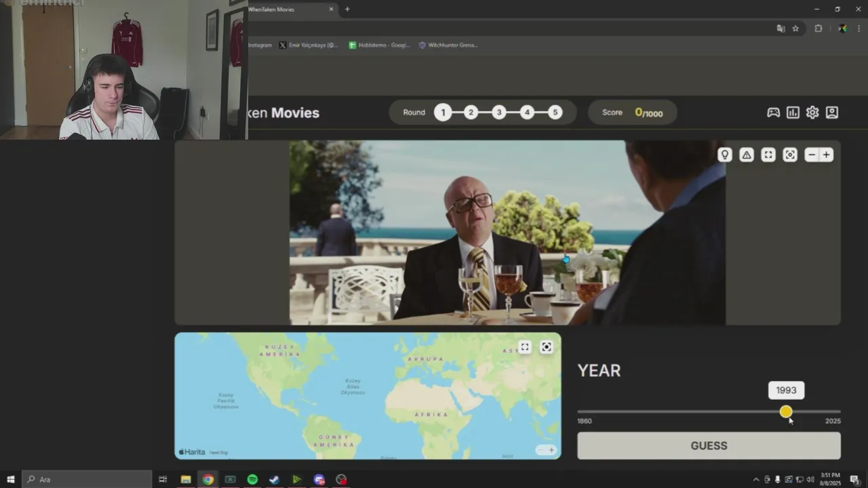This screenshot has height=488, width=868.
Task: Recenter the world map view
Action: pyautogui.click(x=547, y=347)
